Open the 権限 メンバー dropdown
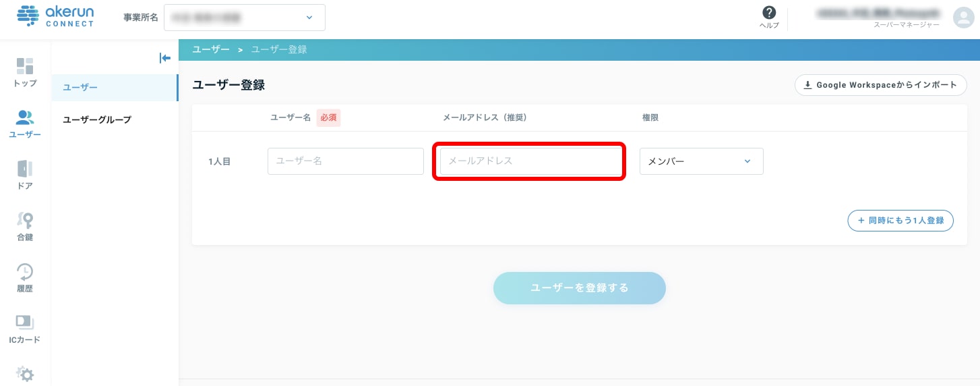The image size is (980, 386). pos(701,161)
